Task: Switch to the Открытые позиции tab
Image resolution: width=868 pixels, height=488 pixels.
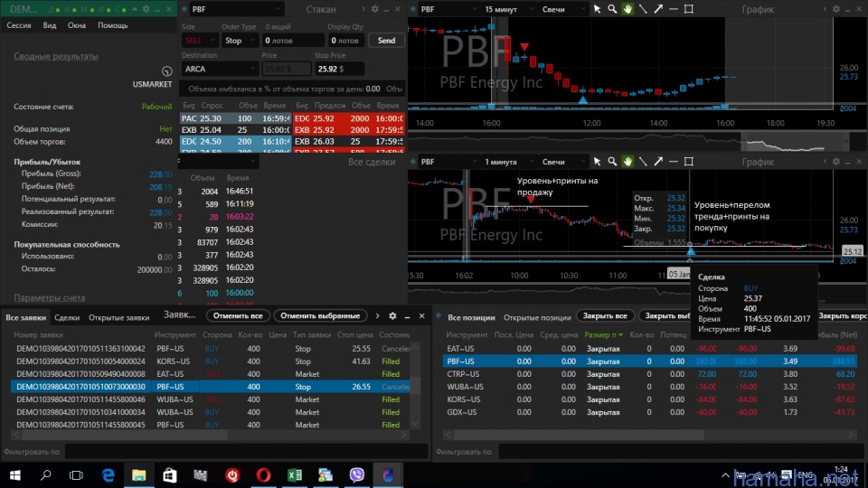Action: tap(537, 317)
